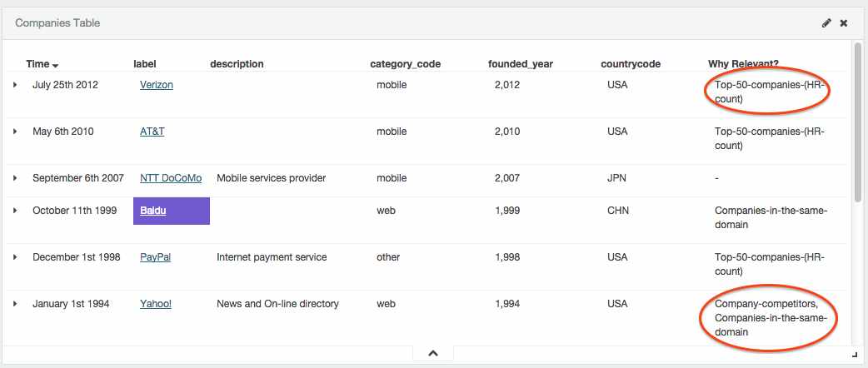Open the Verizon company link

coord(156,85)
